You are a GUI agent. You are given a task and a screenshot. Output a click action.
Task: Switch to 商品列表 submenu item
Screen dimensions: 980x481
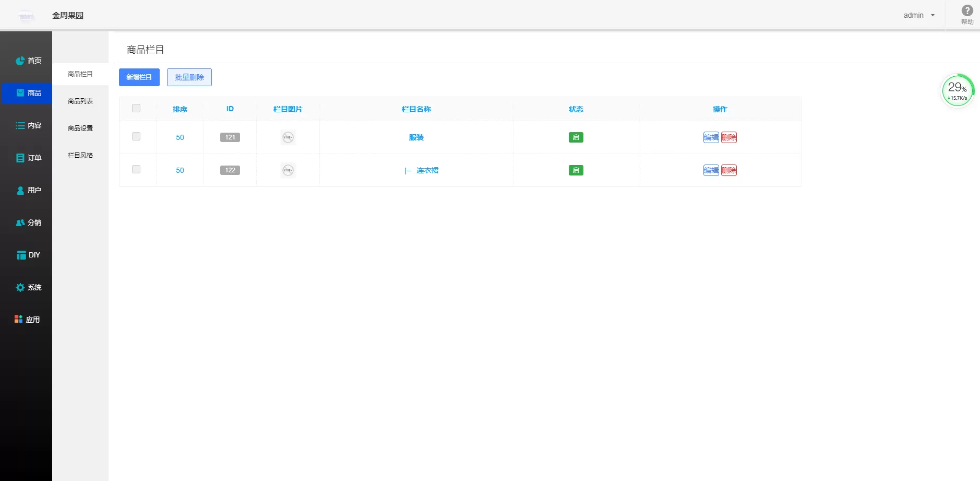(x=80, y=101)
